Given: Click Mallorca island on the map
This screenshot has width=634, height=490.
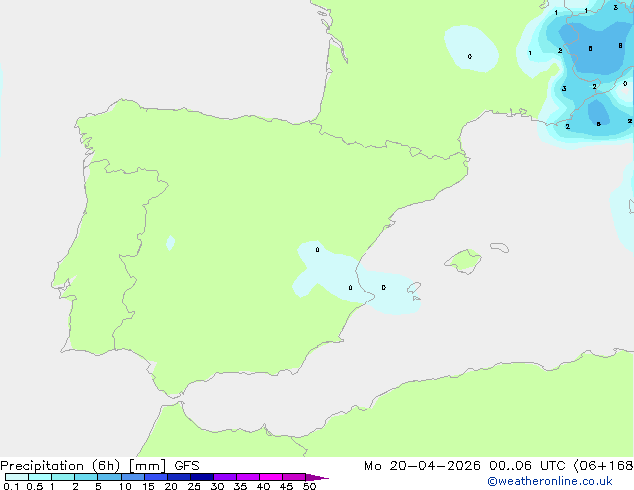Looking at the screenshot, I should [464, 261].
